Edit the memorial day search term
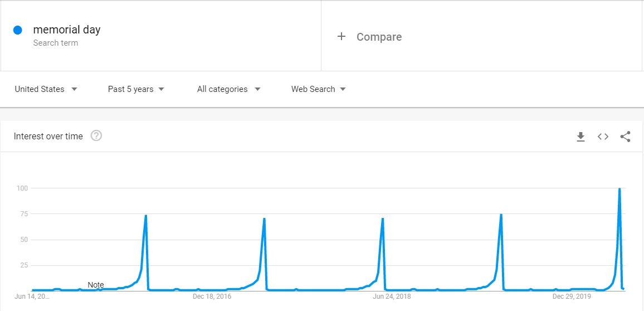The width and height of the screenshot is (644, 311). [x=67, y=30]
